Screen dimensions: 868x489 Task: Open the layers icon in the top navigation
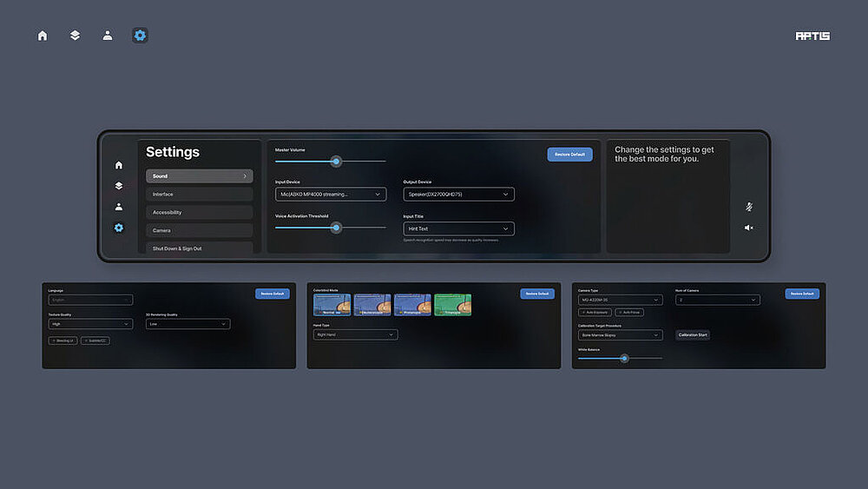pyautogui.click(x=75, y=36)
